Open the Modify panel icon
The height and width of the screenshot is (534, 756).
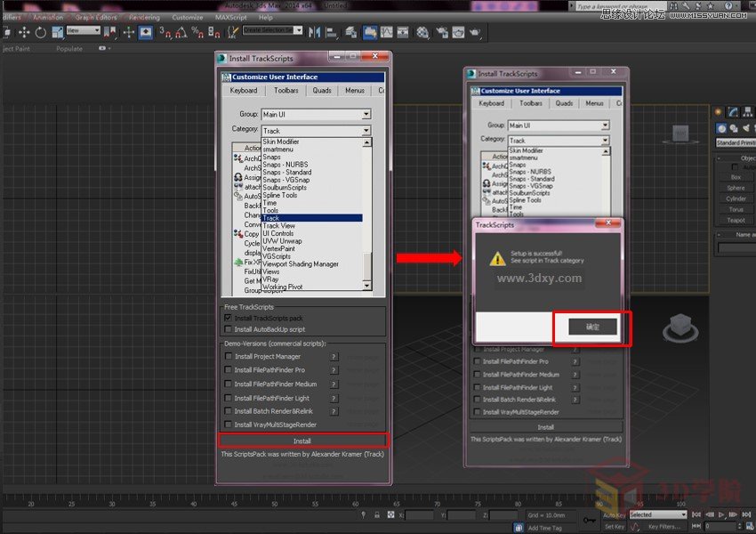pos(732,109)
